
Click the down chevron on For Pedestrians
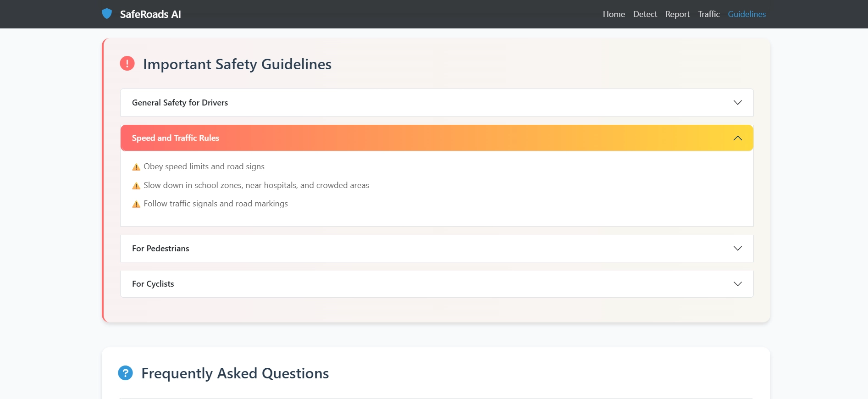737,249
